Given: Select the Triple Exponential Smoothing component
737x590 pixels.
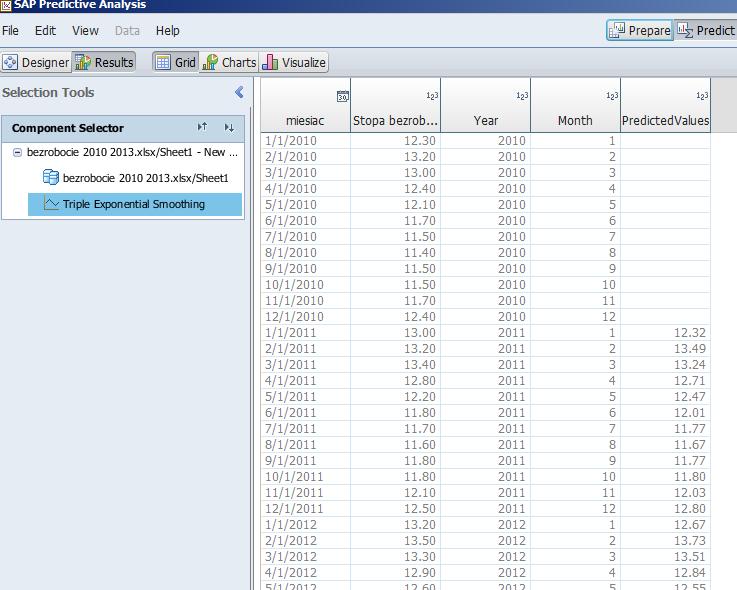Looking at the screenshot, I should click(135, 204).
